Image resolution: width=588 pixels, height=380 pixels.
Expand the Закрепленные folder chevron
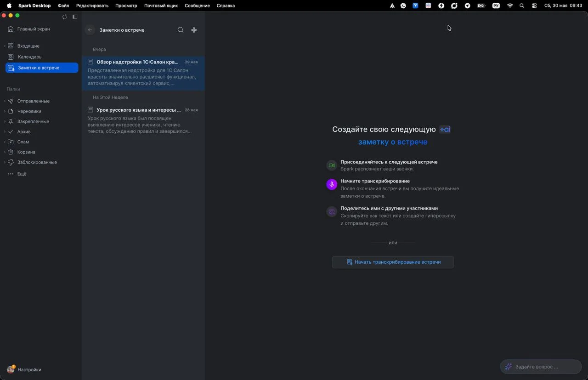[x=5, y=121]
